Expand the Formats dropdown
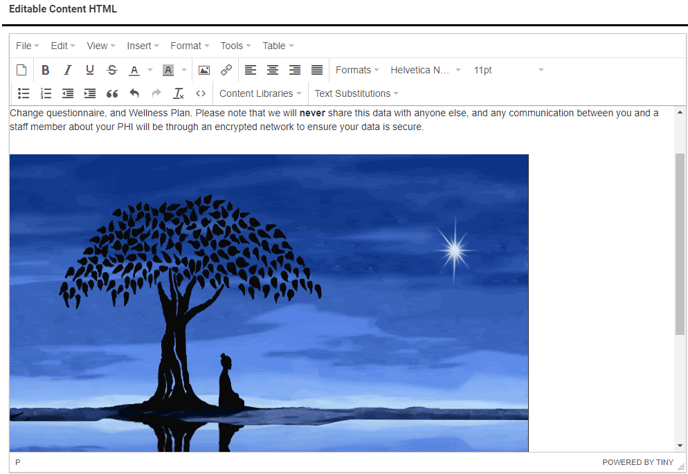The height and width of the screenshot is (474, 688). 357,70
